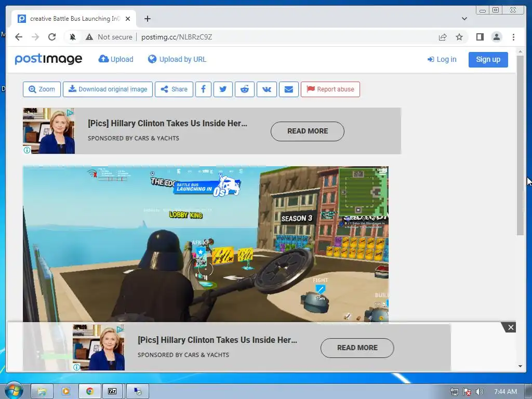Open the muted notifications bell icon
Screen dimensions: 532x399
click(73, 37)
